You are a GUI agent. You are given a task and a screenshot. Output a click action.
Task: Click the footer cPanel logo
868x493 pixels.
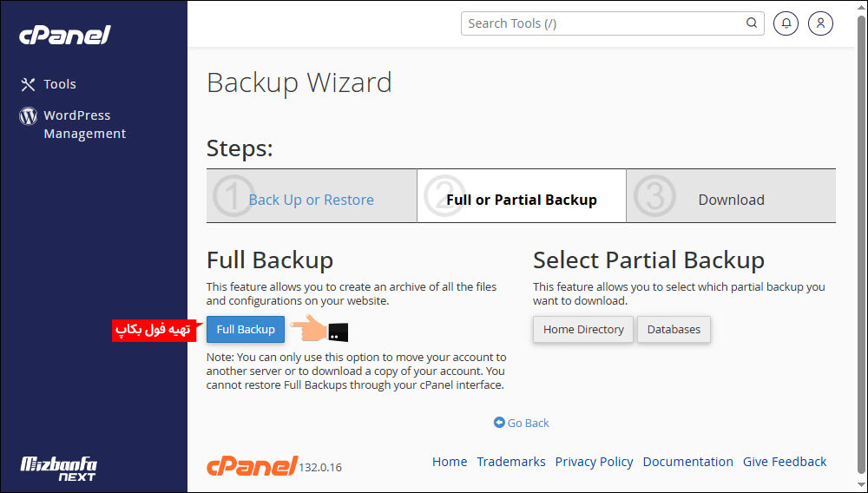(x=252, y=464)
